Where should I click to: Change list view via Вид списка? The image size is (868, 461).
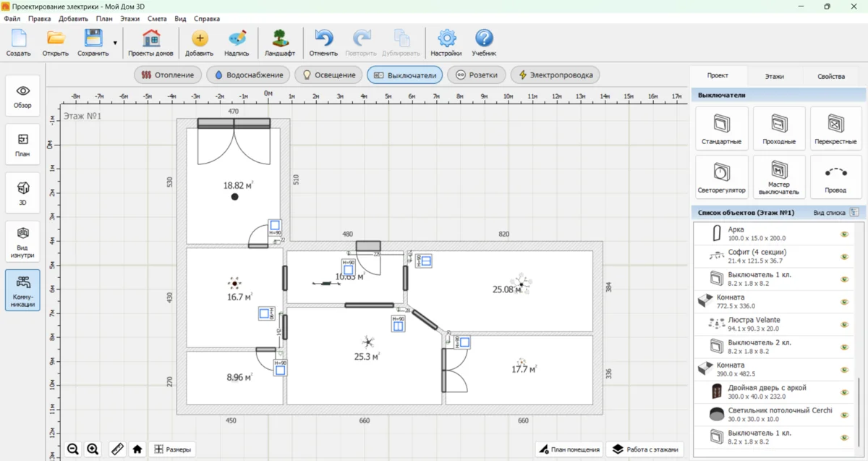pos(835,213)
